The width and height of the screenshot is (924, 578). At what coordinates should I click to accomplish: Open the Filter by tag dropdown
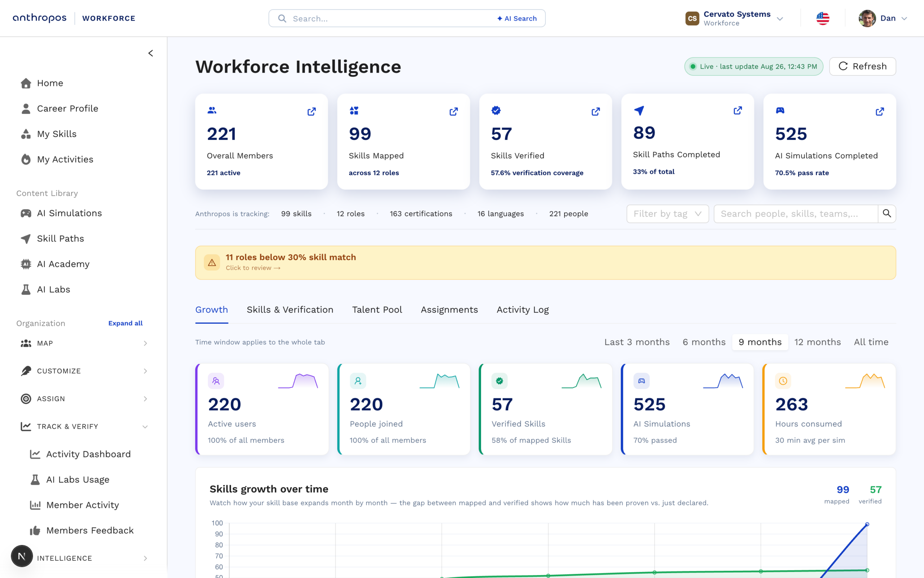click(667, 214)
